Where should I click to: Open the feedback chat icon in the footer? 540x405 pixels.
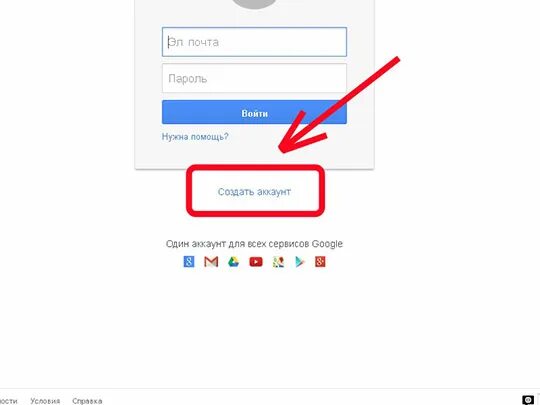point(528,400)
